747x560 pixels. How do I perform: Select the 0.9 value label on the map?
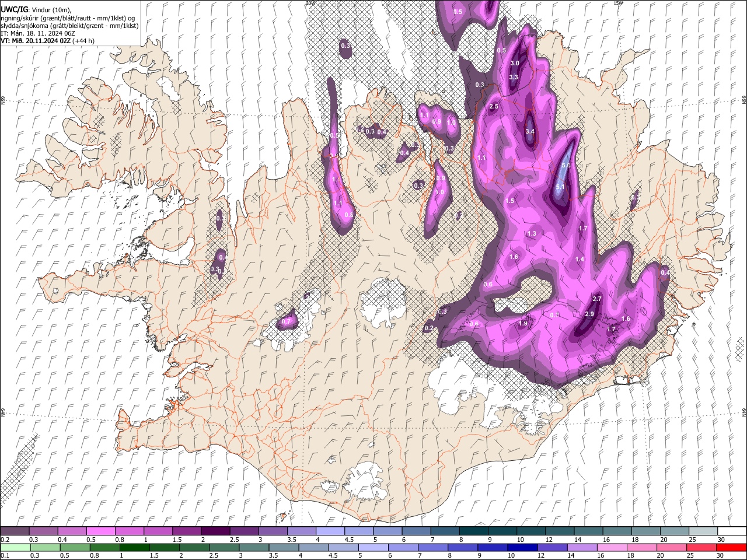click(x=441, y=178)
